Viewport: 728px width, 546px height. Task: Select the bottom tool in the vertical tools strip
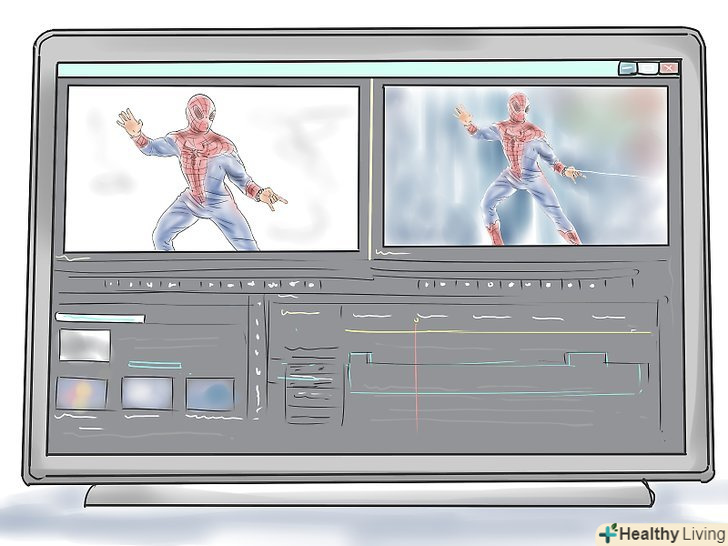pyautogui.click(x=308, y=414)
